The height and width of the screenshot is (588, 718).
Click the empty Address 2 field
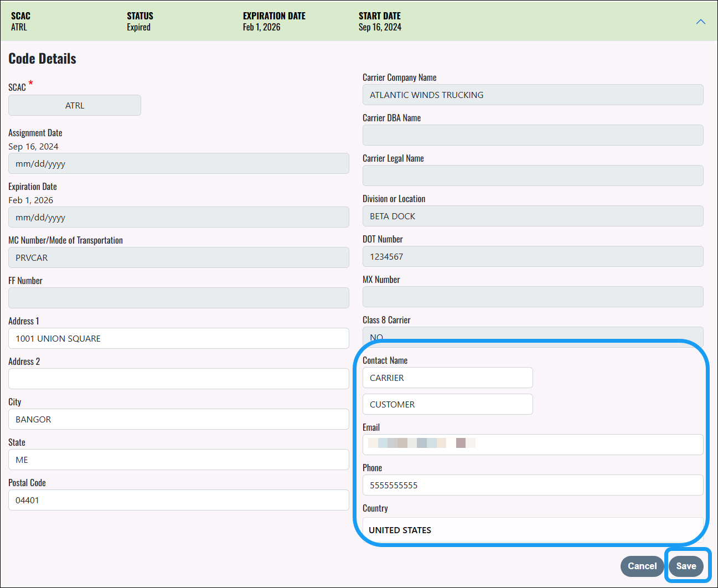(178, 379)
